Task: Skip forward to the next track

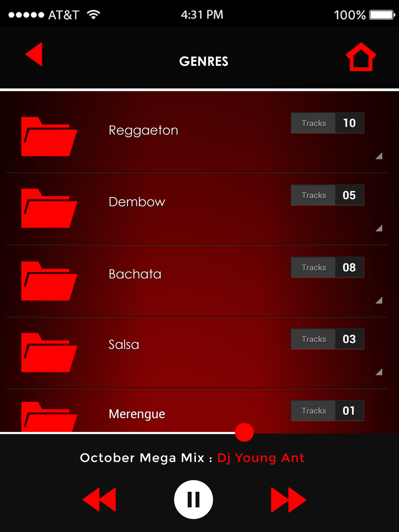Action: tap(288, 499)
